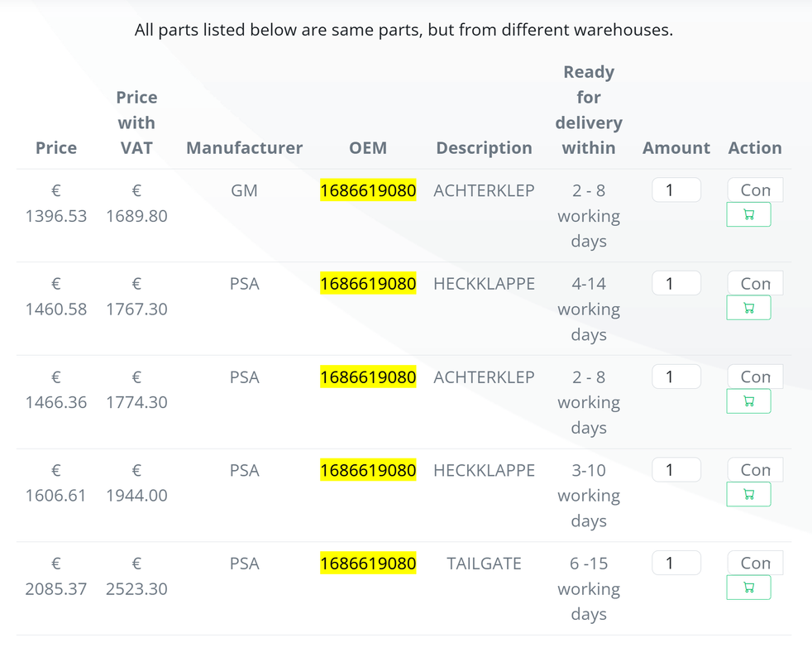Image resolution: width=812 pixels, height=662 pixels.
Task: Click the Con button in the TAILGATE row
Action: pyautogui.click(x=755, y=563)
